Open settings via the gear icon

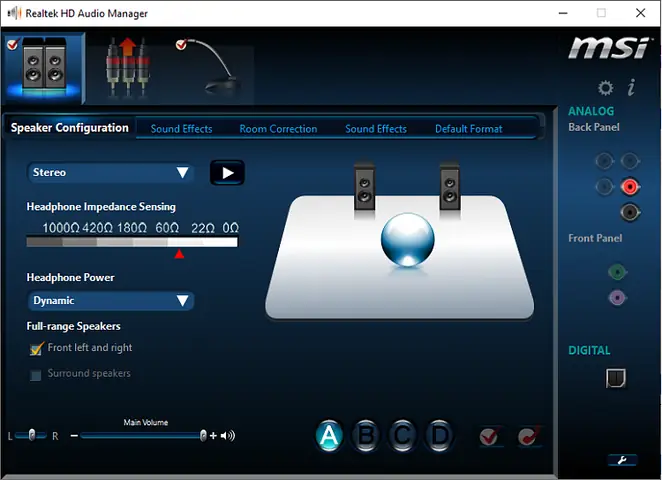pyautogui.click(x=605, y=88)
